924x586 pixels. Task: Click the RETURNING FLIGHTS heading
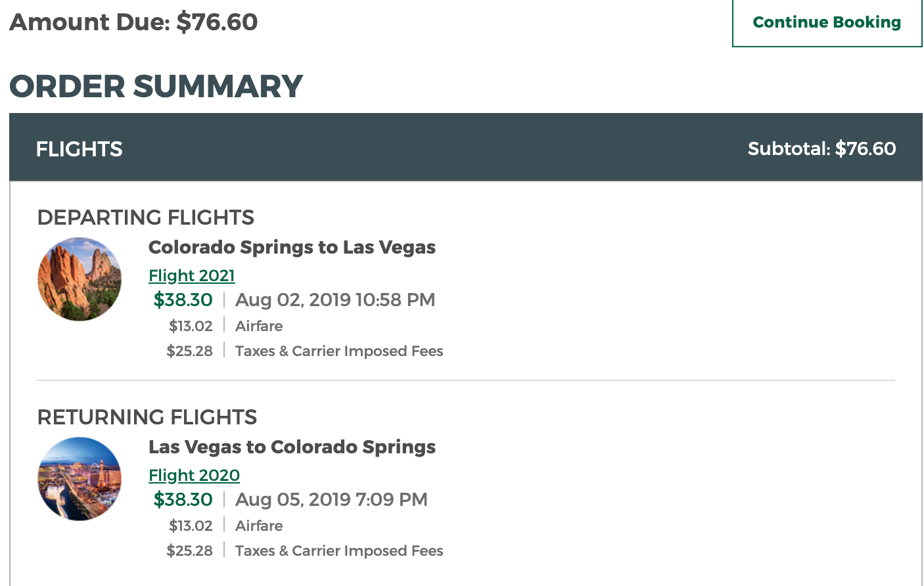tap(147, 417)
